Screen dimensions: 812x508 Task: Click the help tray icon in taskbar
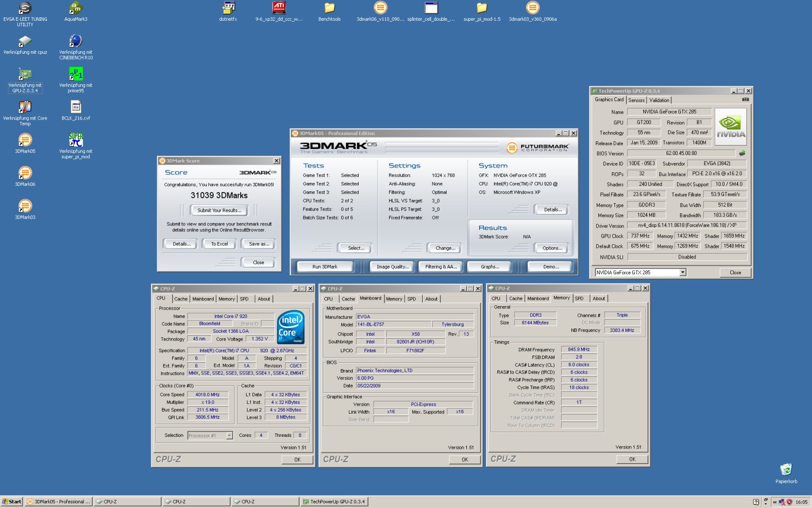(756, 502)
